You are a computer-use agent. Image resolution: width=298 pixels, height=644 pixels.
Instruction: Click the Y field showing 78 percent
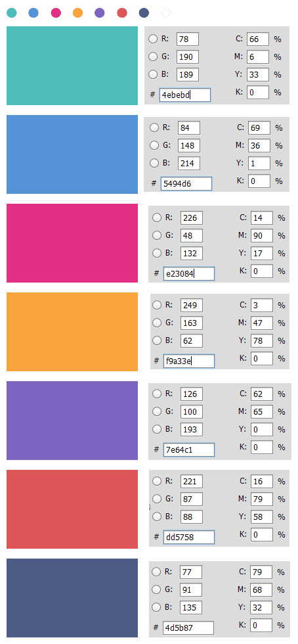261,340
